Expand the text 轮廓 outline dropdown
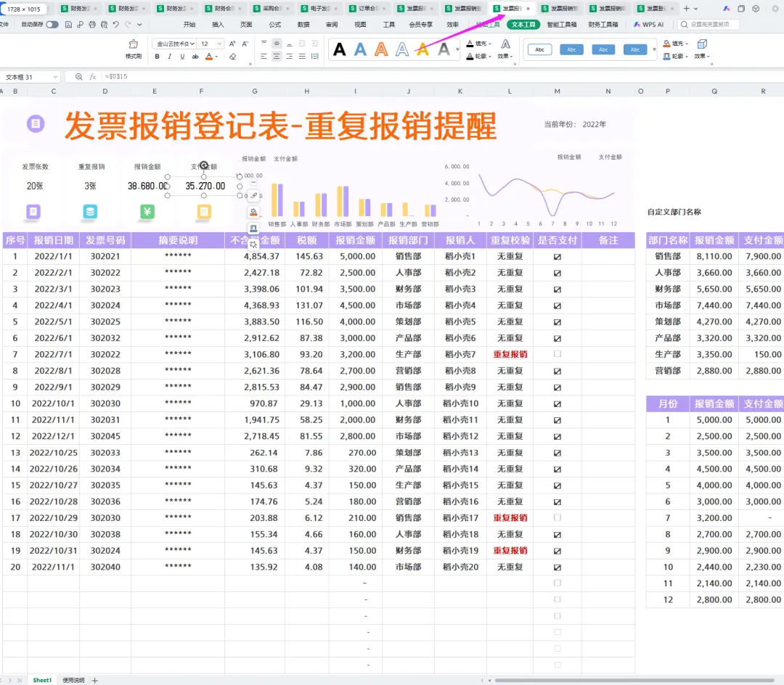The image size is (784, 685). 490,57
